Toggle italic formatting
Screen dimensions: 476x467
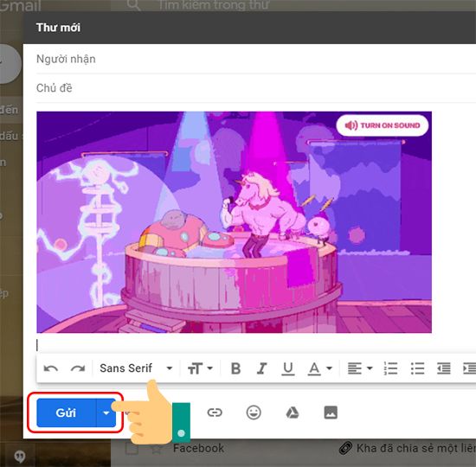(261, 368)
